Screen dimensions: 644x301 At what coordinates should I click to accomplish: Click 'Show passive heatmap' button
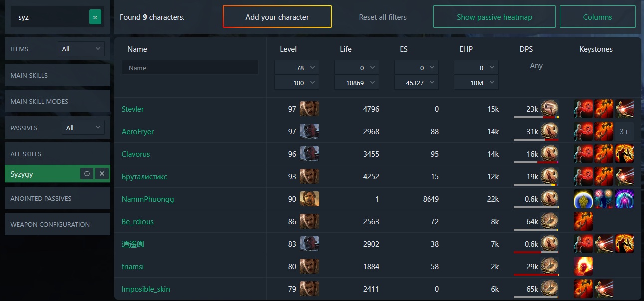494,17
